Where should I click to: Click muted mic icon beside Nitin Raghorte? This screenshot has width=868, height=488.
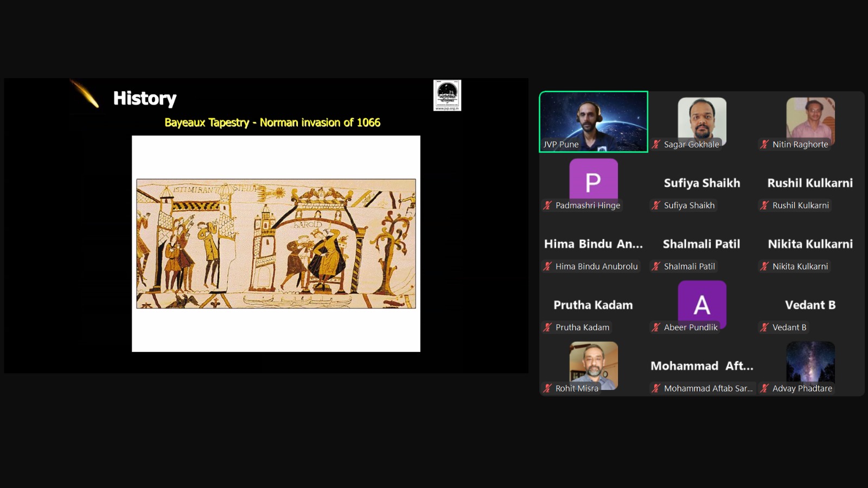[764, 144]
